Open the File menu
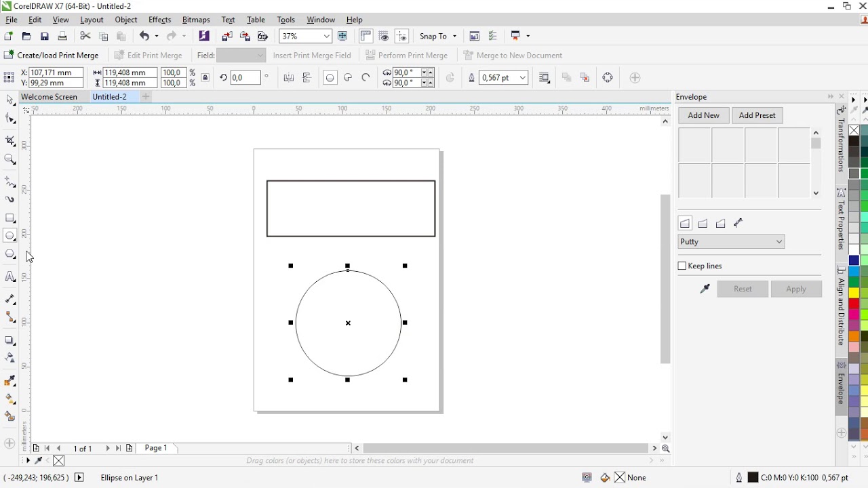The width and height of the screenshot is (868, 488). pos(12,20)
